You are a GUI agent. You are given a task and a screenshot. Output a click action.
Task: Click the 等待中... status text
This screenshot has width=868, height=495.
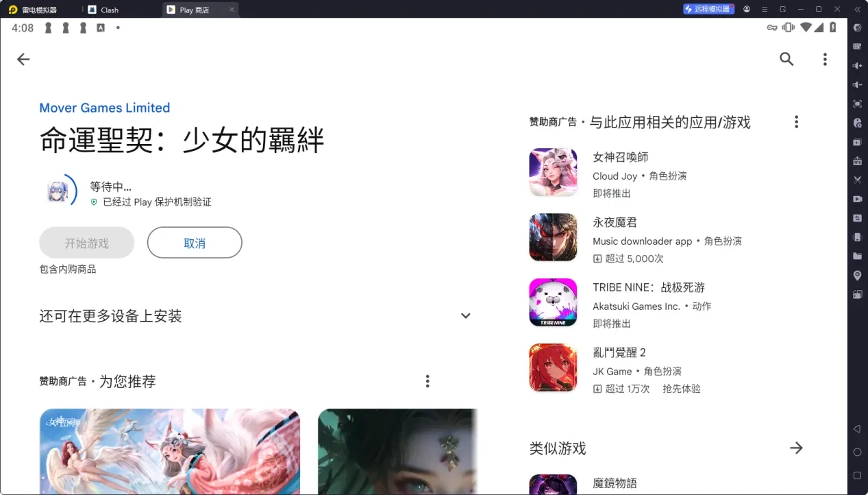[110, 186]
